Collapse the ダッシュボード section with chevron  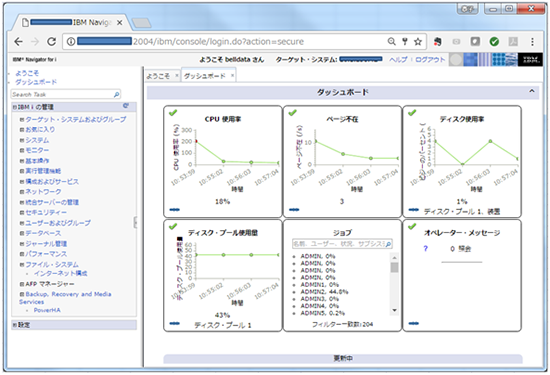coord(532,91)
